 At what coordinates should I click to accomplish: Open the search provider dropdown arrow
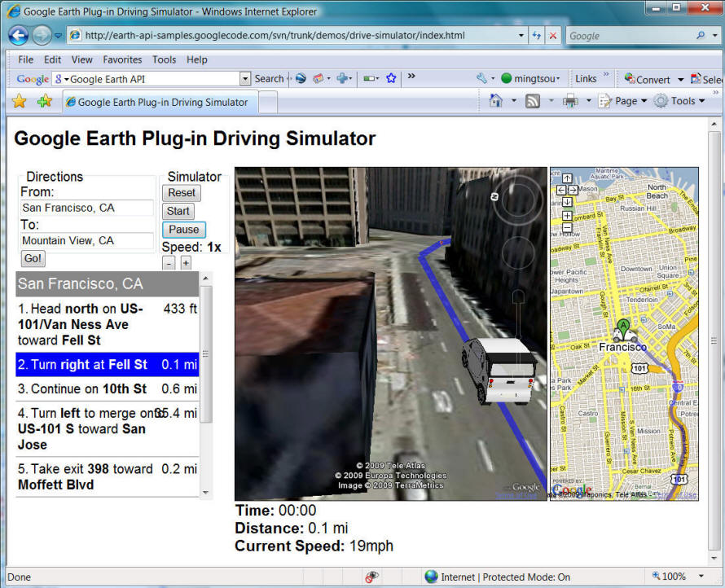[714, 36]
